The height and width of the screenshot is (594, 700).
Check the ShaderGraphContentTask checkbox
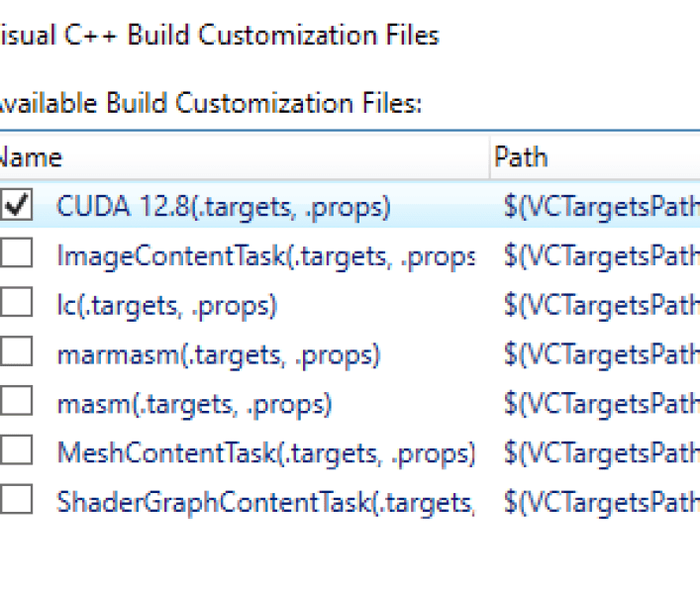(x=17, y=501)
